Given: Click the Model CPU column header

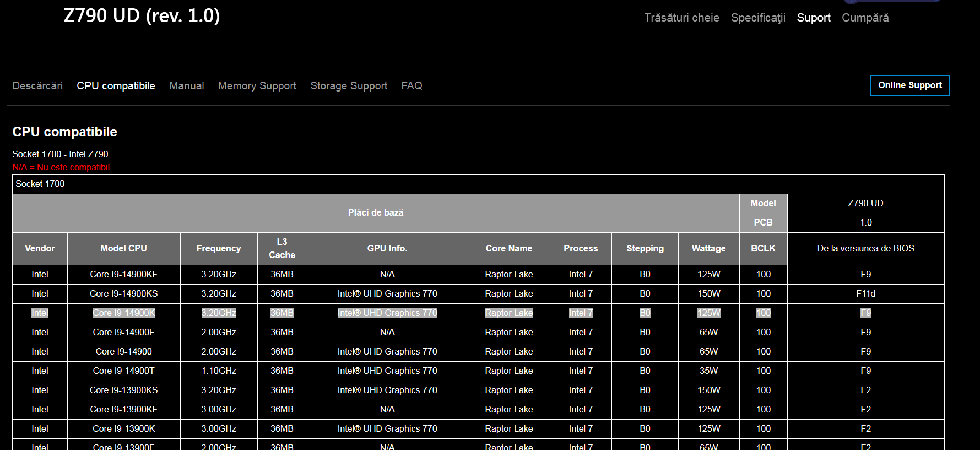Looking at the screenshot, I should 123,249.
